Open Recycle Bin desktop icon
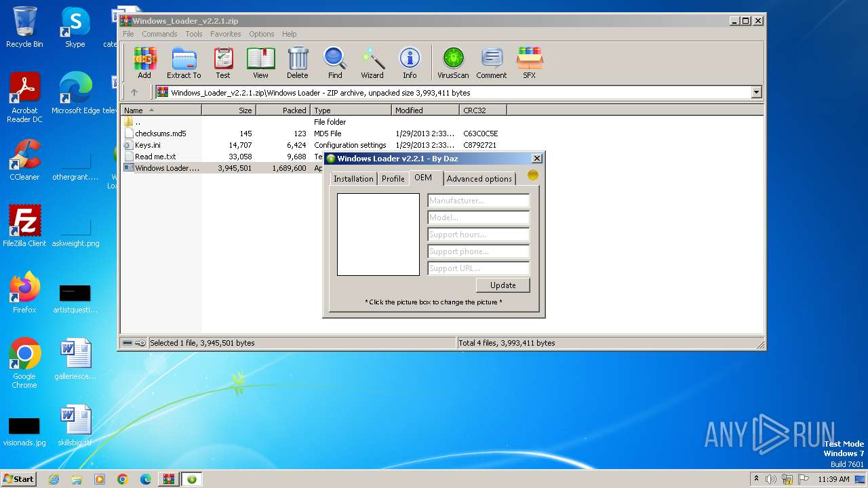868x488 pixels. pos(24,27)
